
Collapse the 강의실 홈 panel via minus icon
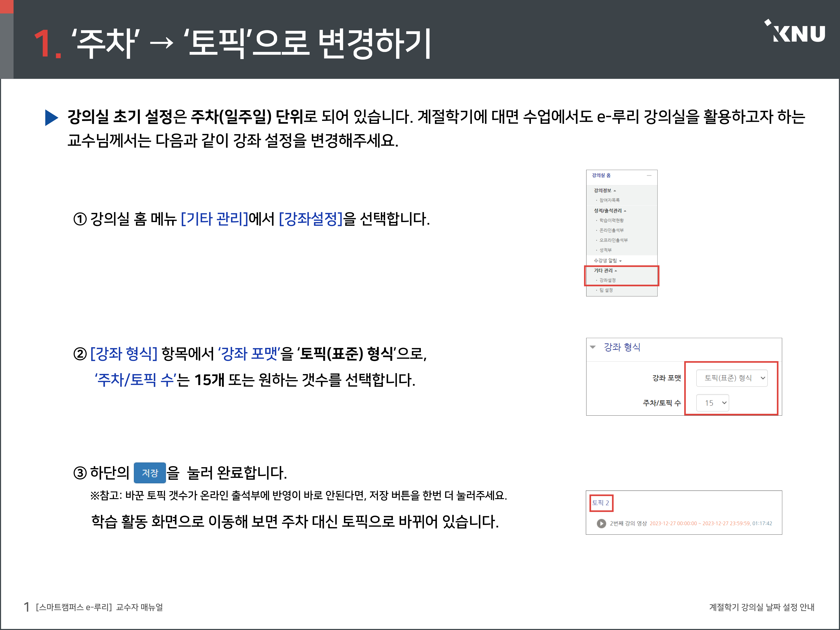649,175
